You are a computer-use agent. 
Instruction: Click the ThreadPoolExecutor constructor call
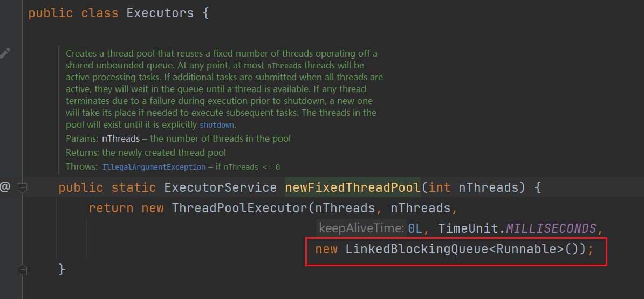(x=238, y=208)
